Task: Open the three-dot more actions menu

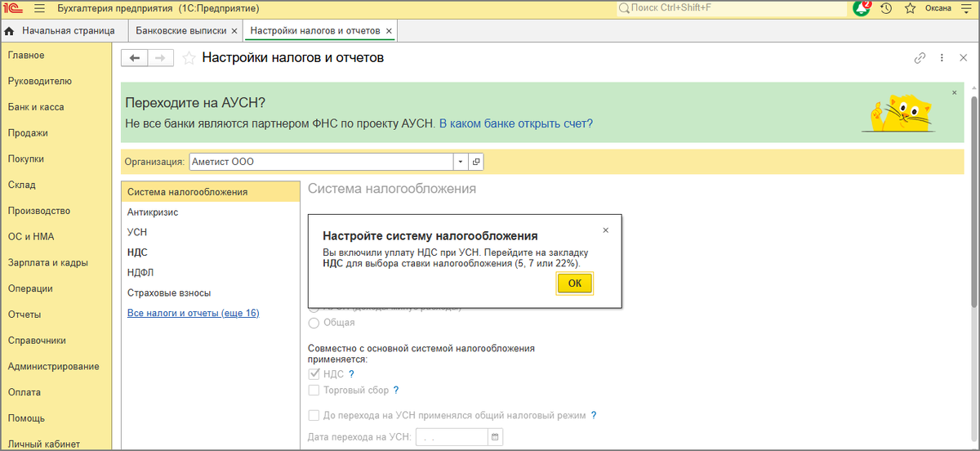Action: click(x=942, y=58)
